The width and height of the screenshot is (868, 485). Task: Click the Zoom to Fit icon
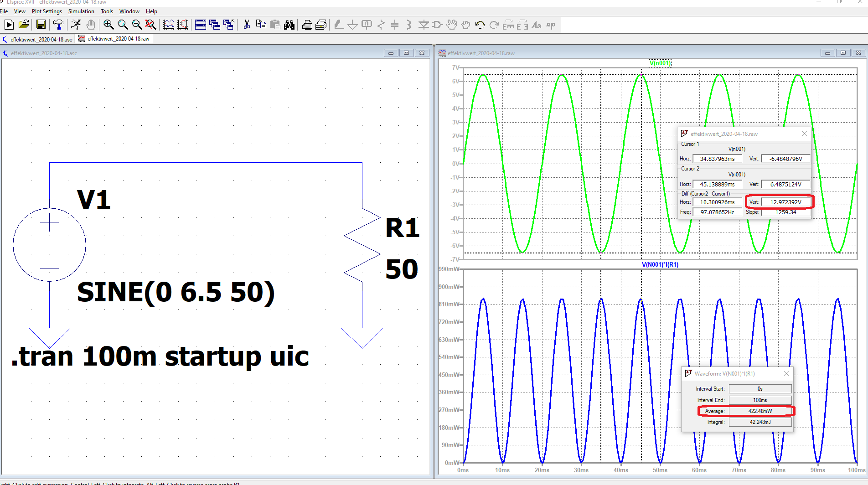150,25
